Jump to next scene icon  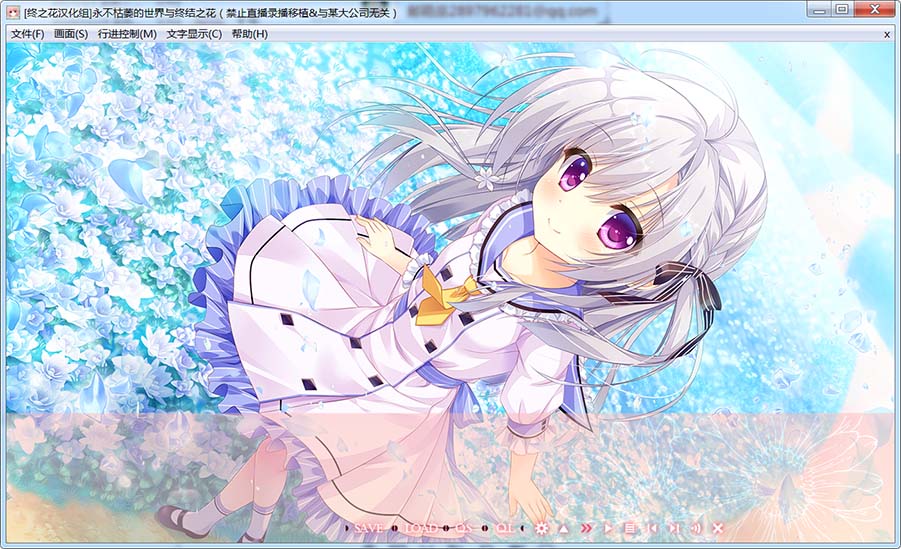coord(673,527)
